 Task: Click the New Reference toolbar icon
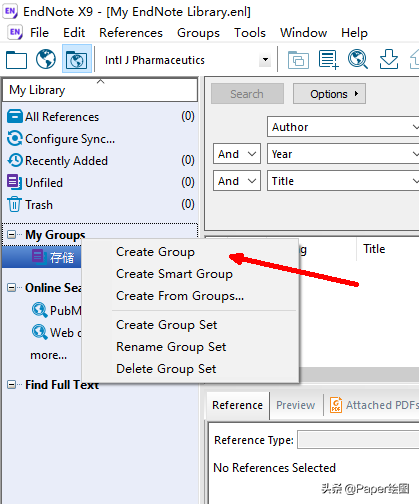328,60
